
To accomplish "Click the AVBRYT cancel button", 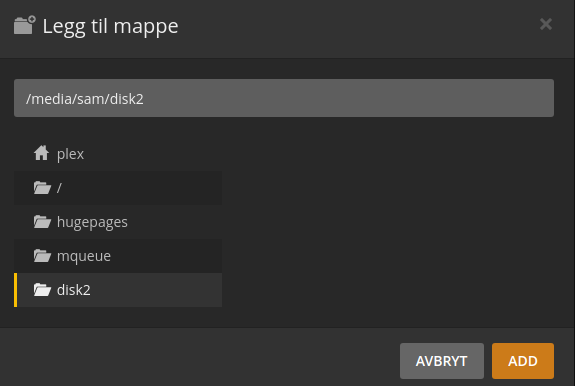I will point(442,361).
